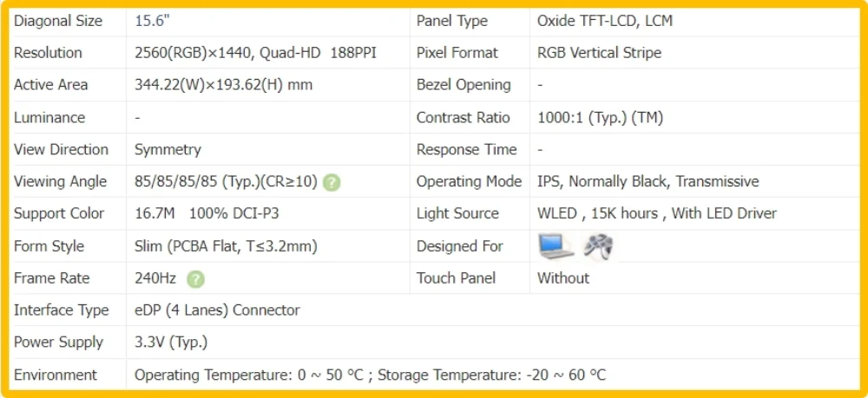
Task: Click the Touch Panel Without value
Action: pos(563,278)
